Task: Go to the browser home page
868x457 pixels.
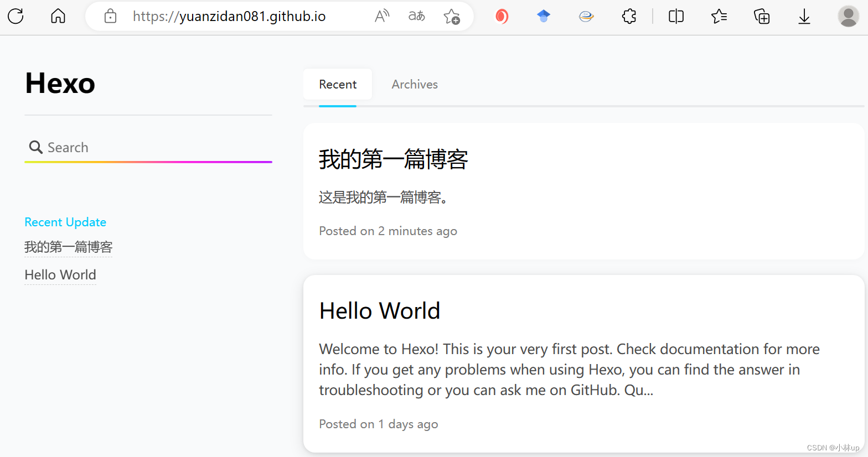Action: [x=58, y=16]
